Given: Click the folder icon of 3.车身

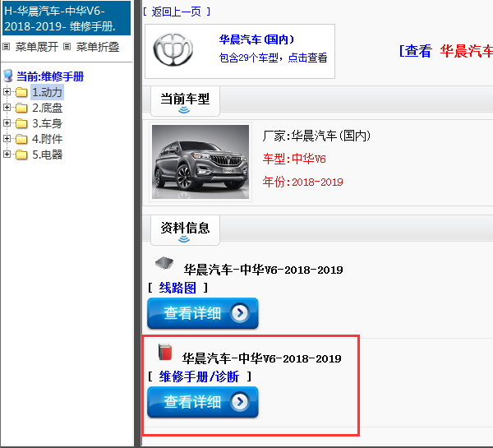Looking at the screenshot, I should click(x=21, y=123).
